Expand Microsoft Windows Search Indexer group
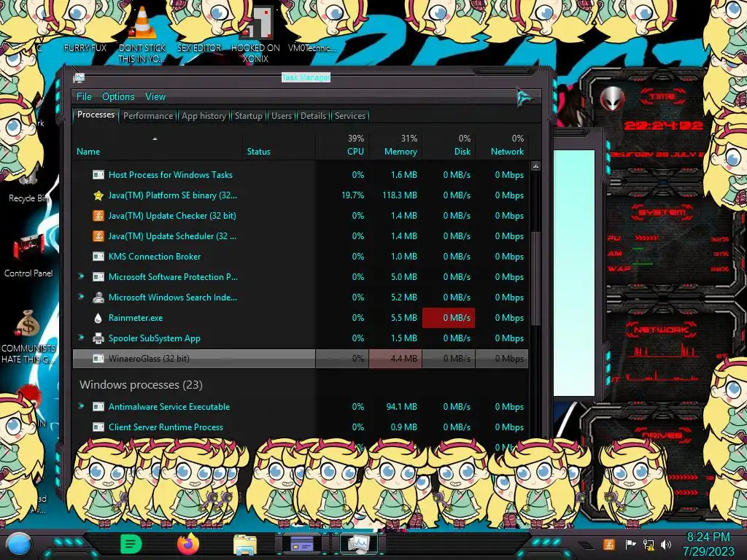 pos(80,297)
